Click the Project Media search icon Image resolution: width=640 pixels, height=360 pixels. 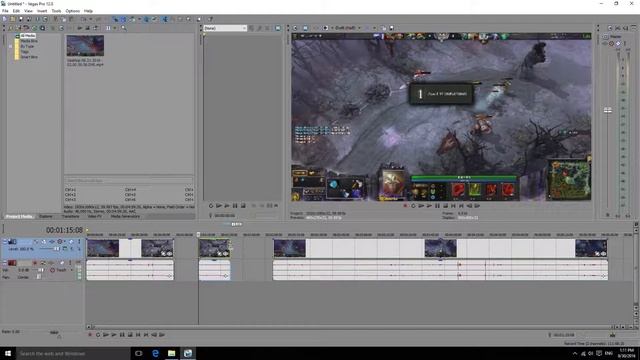coord(123,28)
